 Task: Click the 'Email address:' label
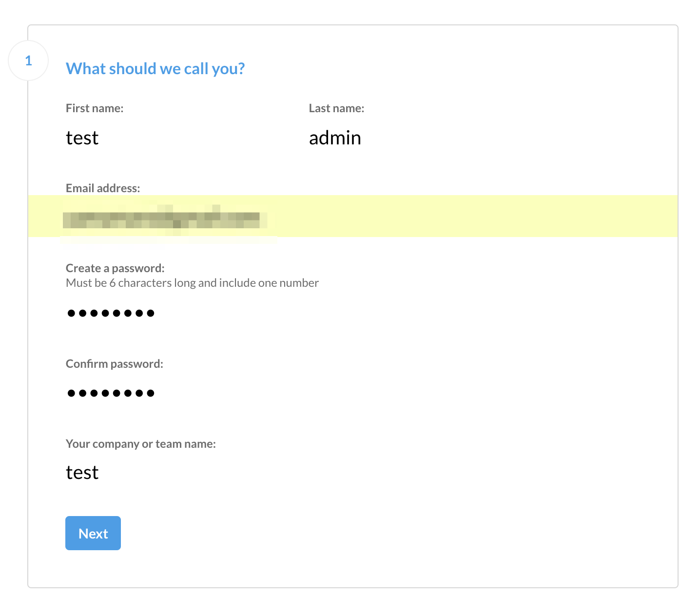pyautogui.click(x=103, y=188)
